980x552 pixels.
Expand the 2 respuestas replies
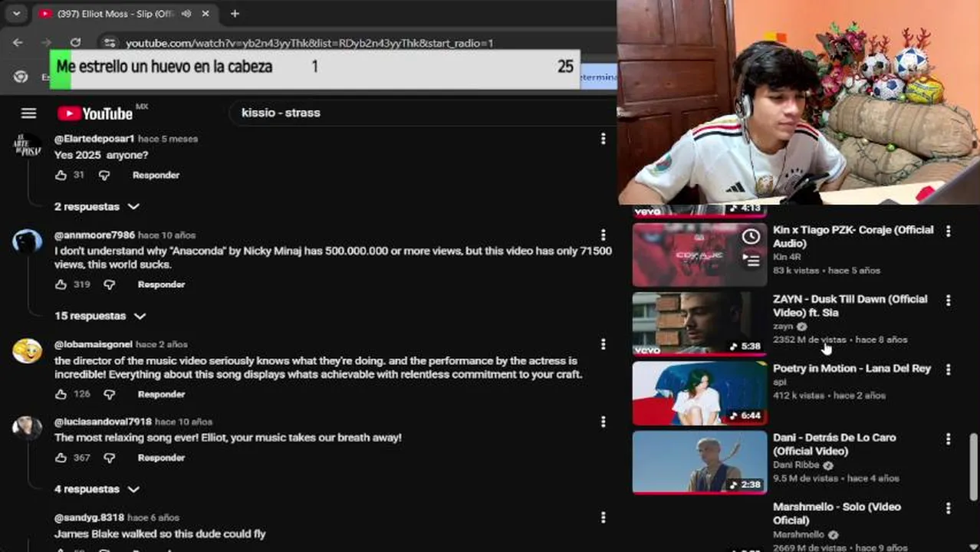tap(97, 207)
